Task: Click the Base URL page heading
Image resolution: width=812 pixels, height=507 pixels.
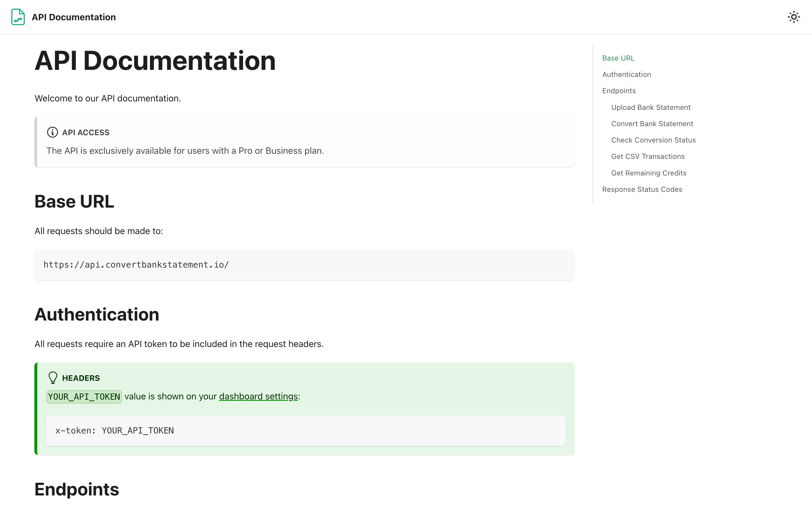Action: point(74,201)
